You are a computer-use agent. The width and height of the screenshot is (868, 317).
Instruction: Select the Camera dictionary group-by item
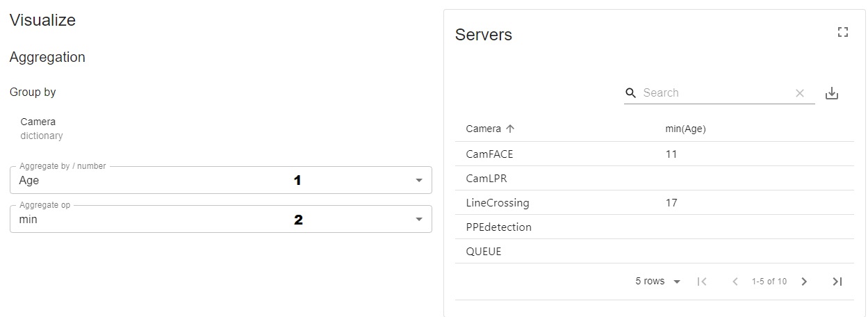click(42, 129)
